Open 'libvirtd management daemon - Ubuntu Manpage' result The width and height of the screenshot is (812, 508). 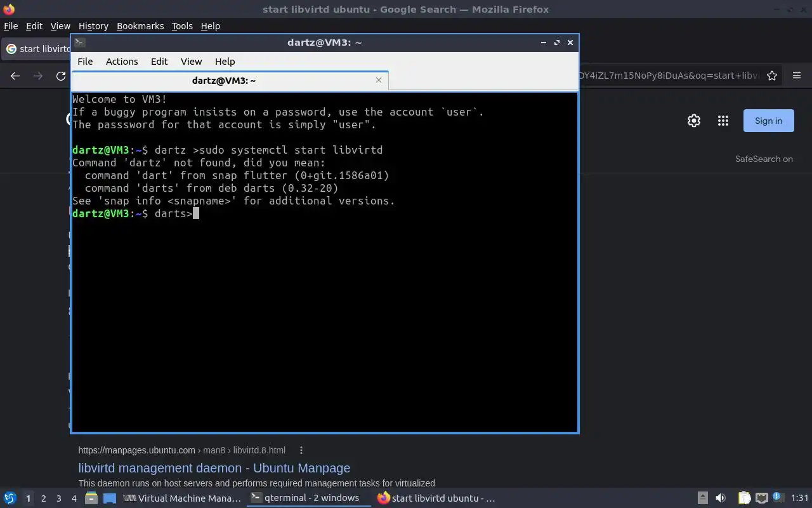click(214, 468)
